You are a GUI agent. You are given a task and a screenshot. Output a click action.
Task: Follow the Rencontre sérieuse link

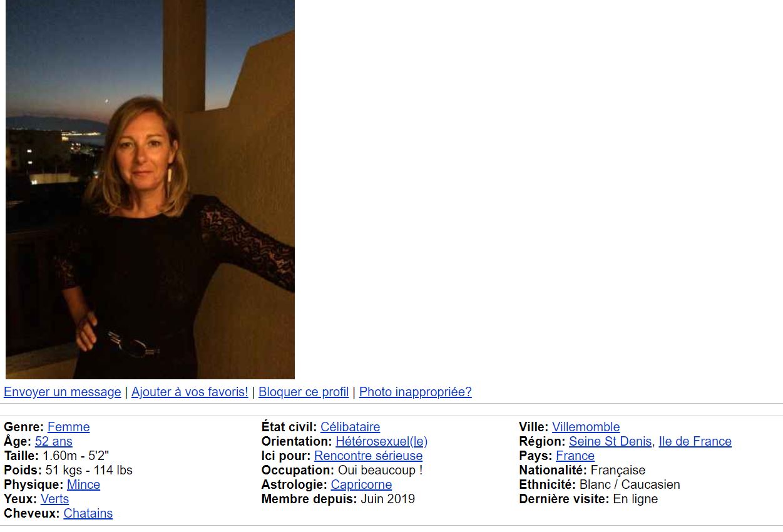pyautogui.click(x=368, y=456)
